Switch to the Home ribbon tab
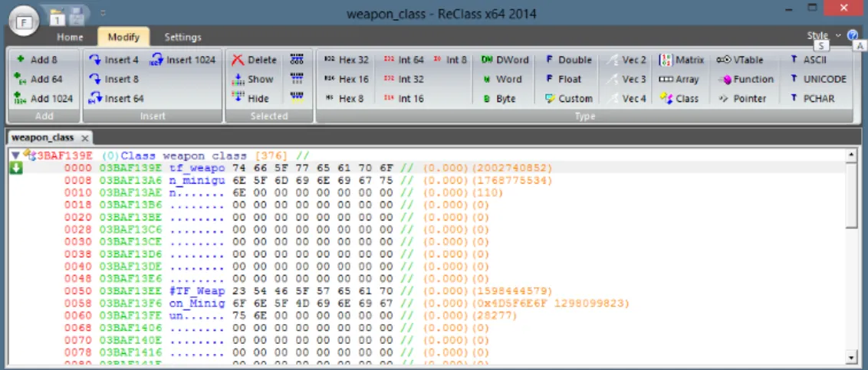Screen dimensions: 868x370 (x=71, y=37)
